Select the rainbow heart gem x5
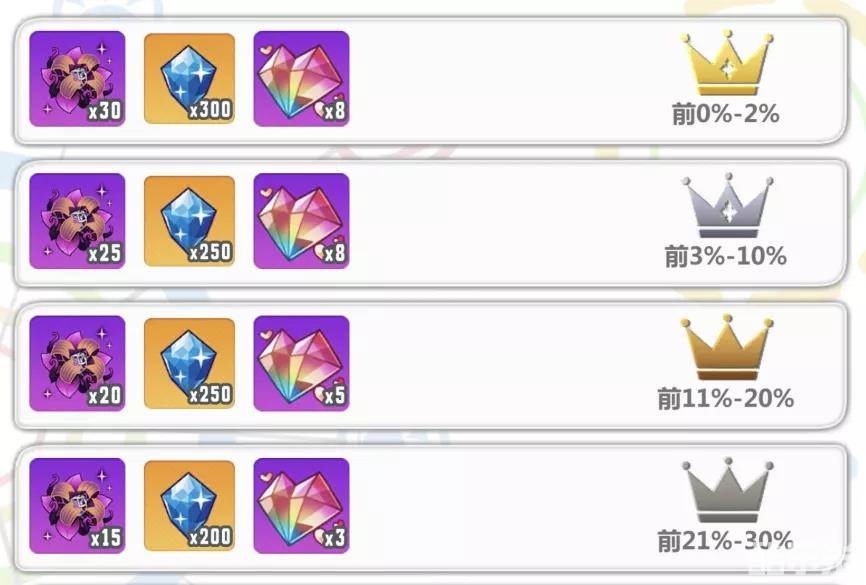Screen dimensions: 866x585 tap(302, 363)
